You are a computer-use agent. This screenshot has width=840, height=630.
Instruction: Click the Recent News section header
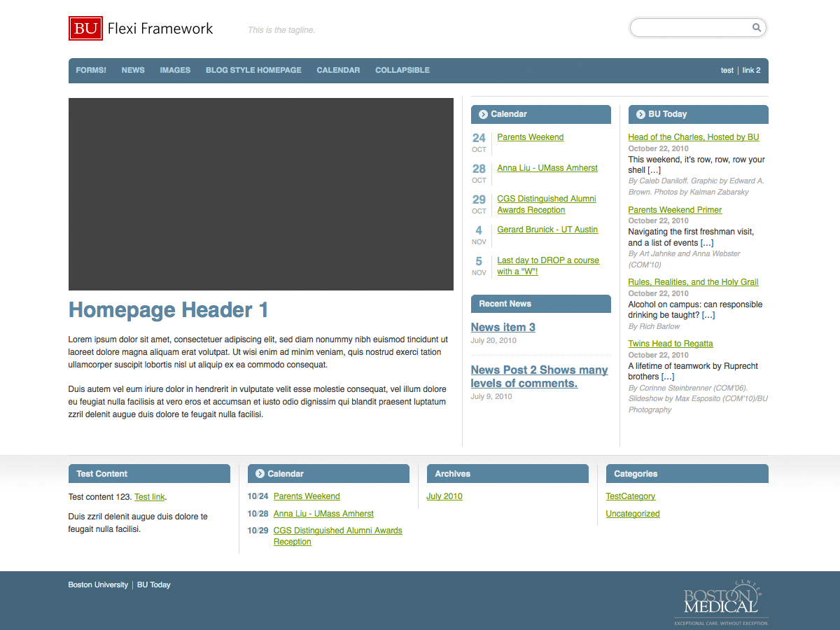pyautogui.click(x=541, y=304)
